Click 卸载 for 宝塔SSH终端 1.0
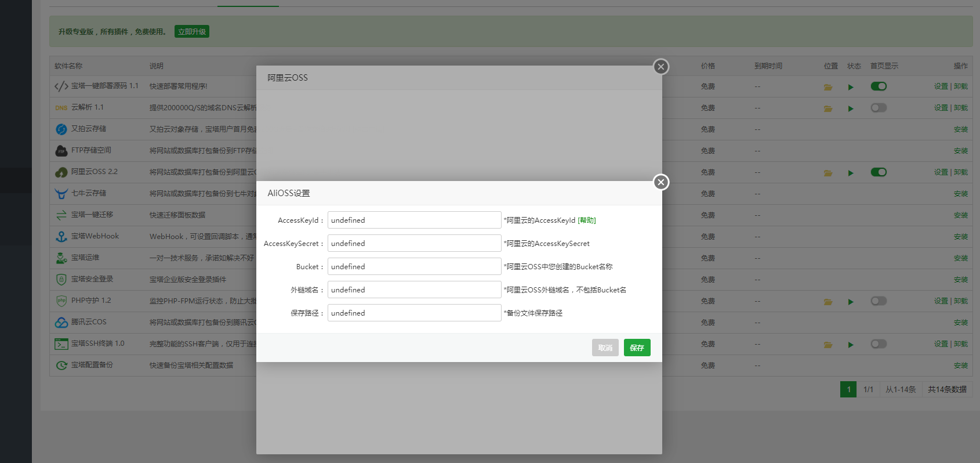The height and width of the screenshot is (463, 980). tap(961, 344)
